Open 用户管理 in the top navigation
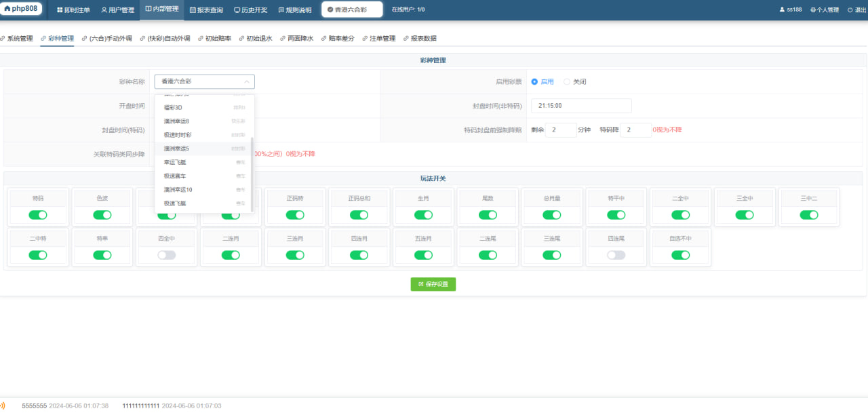 [x=117, y=10]
